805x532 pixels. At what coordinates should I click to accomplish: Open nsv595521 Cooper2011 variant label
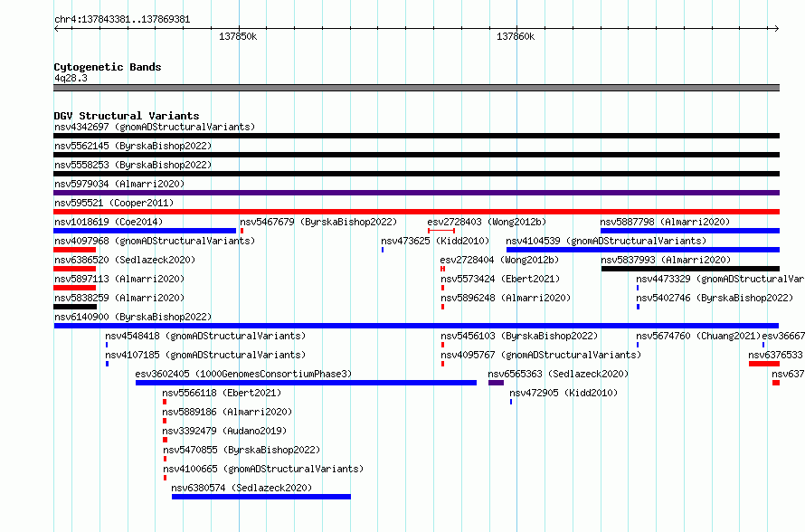click(114, 203)
